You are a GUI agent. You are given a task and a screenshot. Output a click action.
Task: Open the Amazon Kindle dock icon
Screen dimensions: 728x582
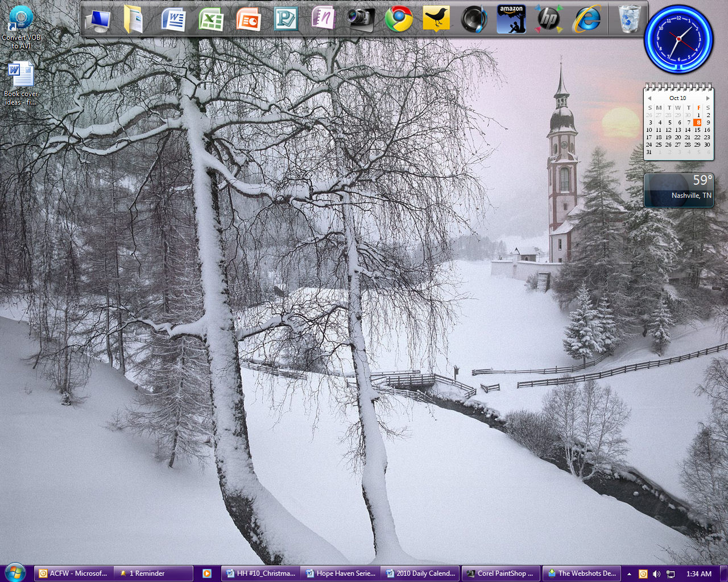(x=511, y=20)
